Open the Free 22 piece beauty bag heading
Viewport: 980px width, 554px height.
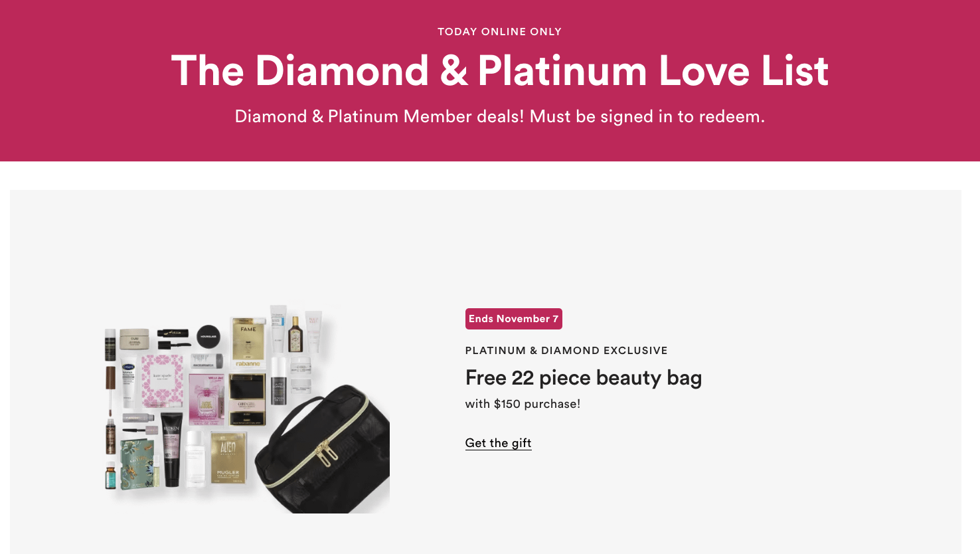point(583,378)
